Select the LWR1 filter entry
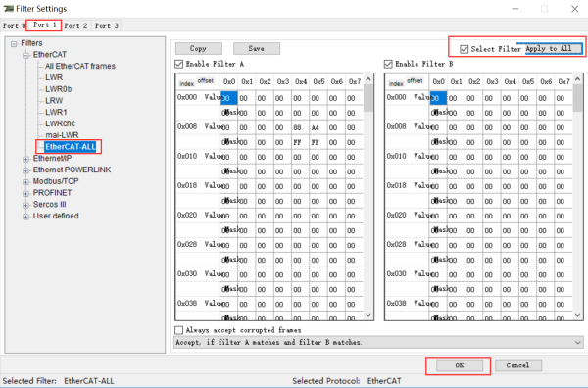 (56, 112)
